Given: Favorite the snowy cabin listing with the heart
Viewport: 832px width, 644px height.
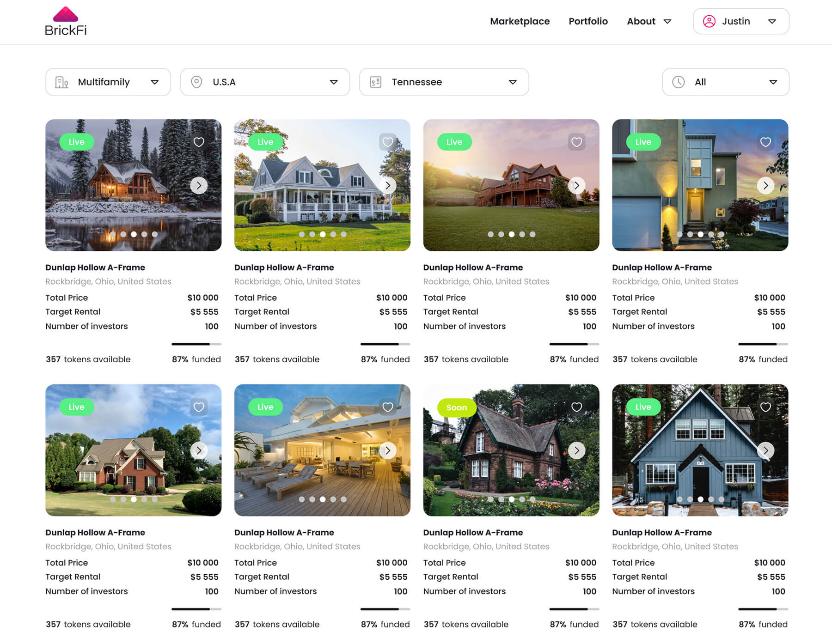Looking at the screenshot, I should [199, 142].
